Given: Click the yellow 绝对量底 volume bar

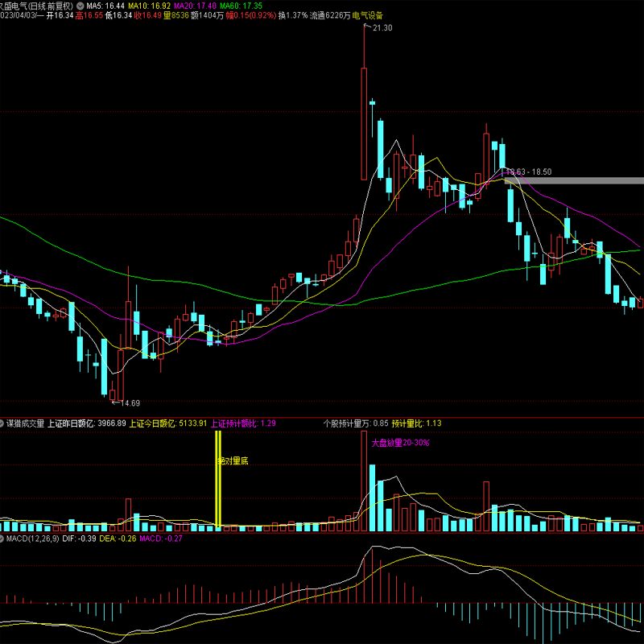Looking at the screenshot, I should 217,481.
